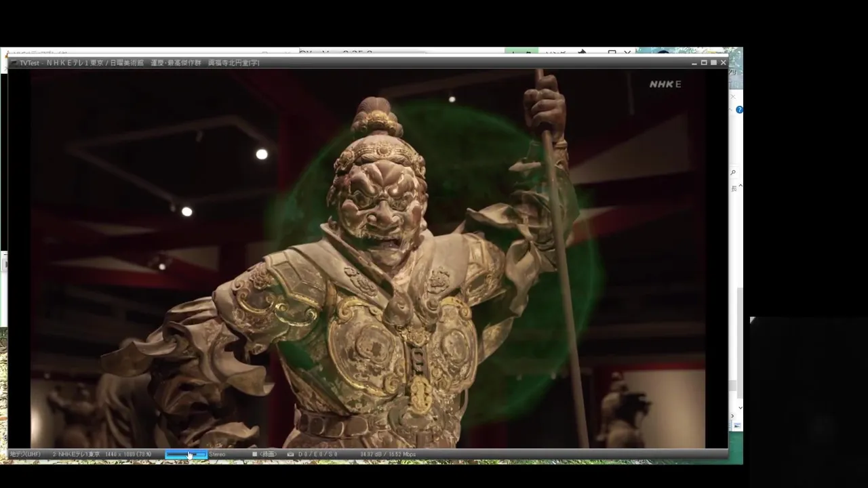Click the signal level and bitrate readout
This screenshot has height=488, width=868.
point(388,454)
